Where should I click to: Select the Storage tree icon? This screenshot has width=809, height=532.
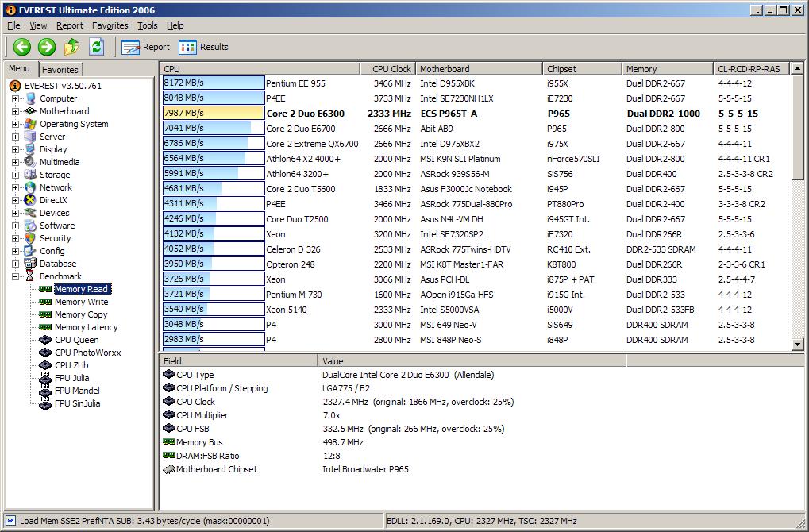click(x=30, y=175)
